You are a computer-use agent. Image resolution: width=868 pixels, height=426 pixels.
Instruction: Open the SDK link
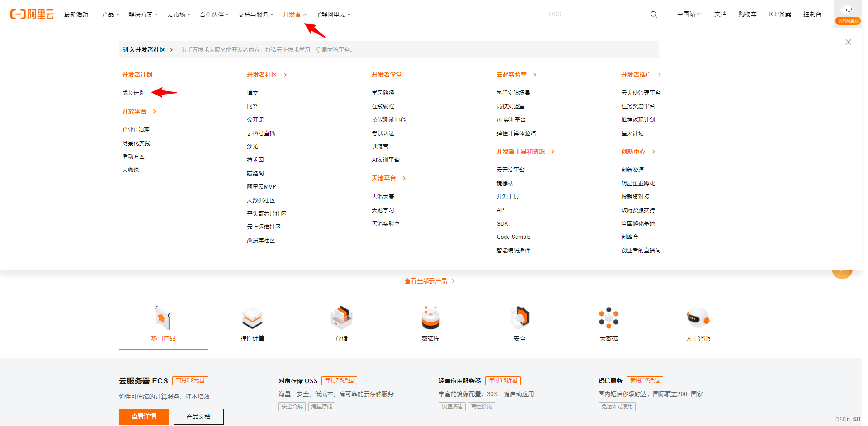[x=502, y=224]
